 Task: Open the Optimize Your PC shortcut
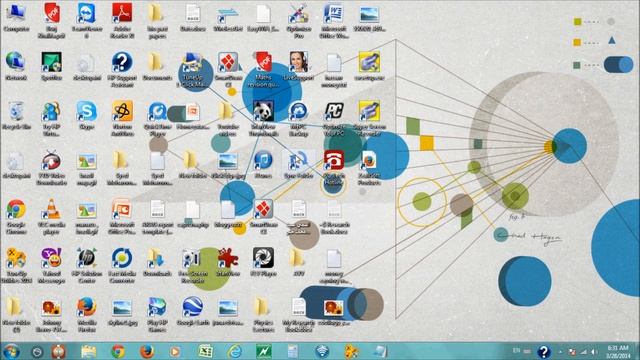[x=334, y=118]
